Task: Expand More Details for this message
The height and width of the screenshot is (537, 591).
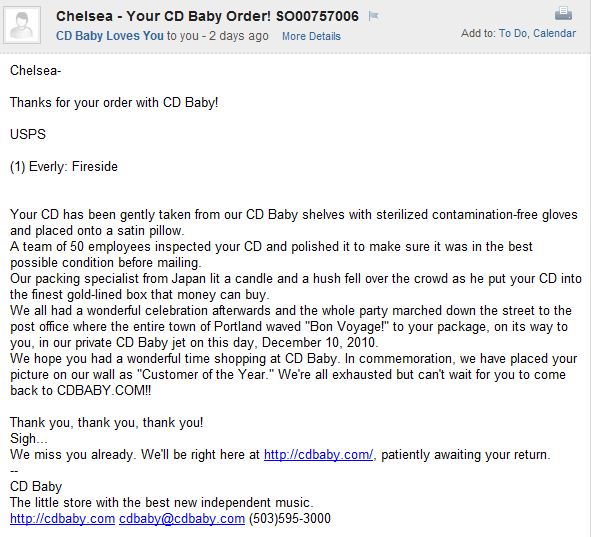Action: 311,36
